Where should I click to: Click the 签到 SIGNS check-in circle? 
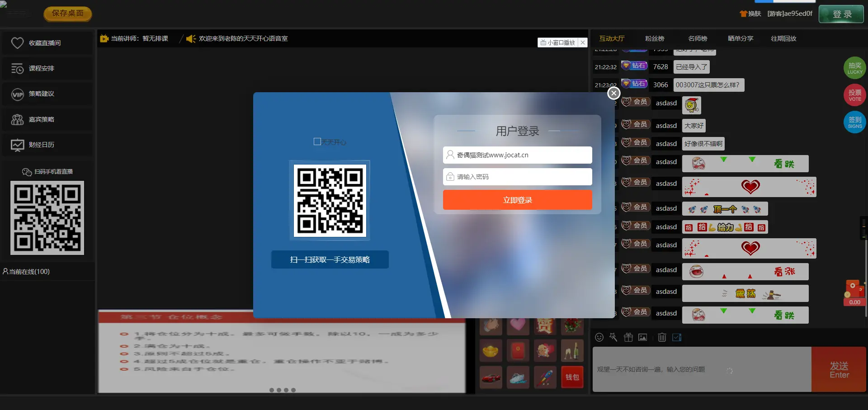coord(855,123)
